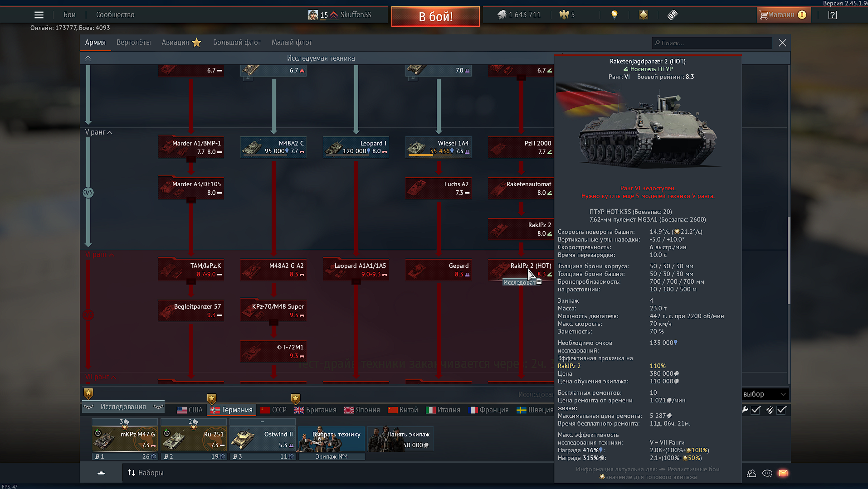Click the 0/5 rank progress marker
Viewport: 868px width, 489px height.
pos(88,193)
